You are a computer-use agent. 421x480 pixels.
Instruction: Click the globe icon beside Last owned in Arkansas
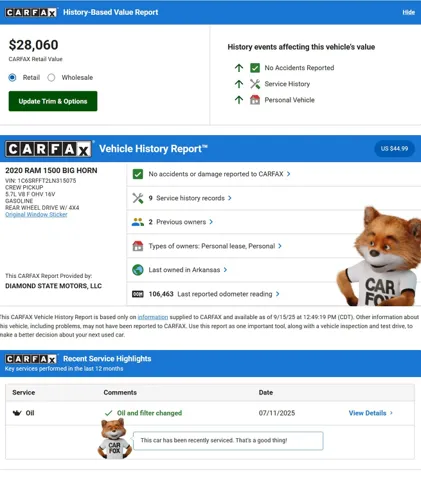point(138,270)
